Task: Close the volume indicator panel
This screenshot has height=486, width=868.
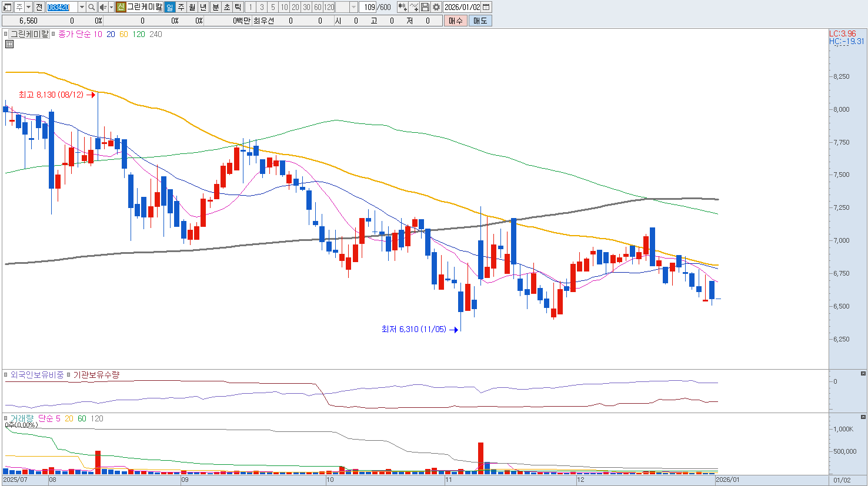Action: (863, 417)
